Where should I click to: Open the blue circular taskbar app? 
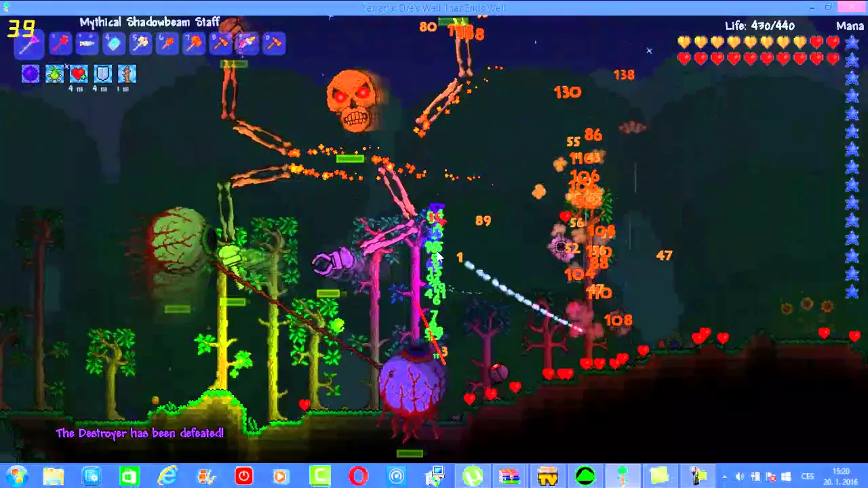(x=396, y=476)
